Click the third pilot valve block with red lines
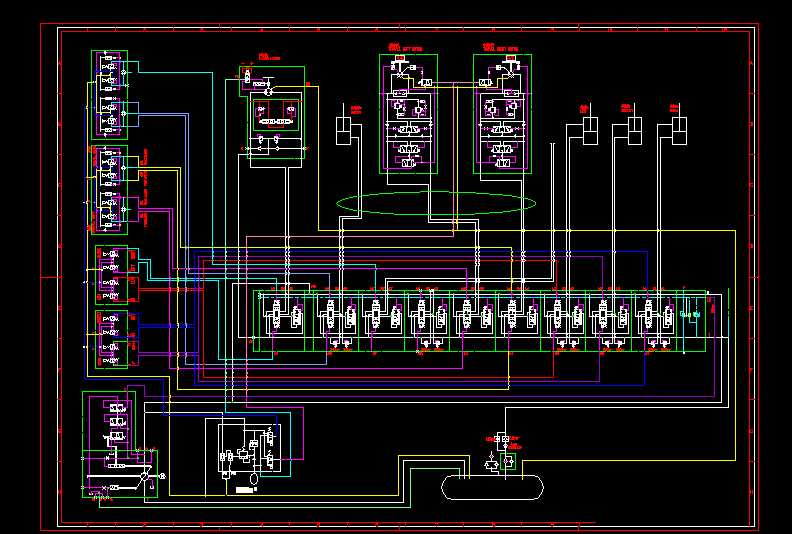The height and width of the screenshot is (534, 792). point(112,275)
